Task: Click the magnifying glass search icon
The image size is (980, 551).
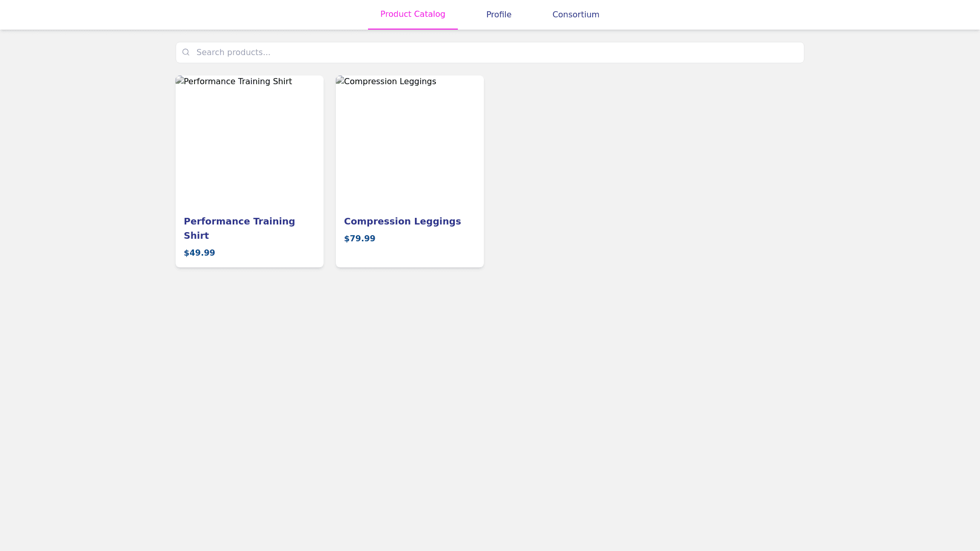Action: pyautogui.click(x=186, y=52)
